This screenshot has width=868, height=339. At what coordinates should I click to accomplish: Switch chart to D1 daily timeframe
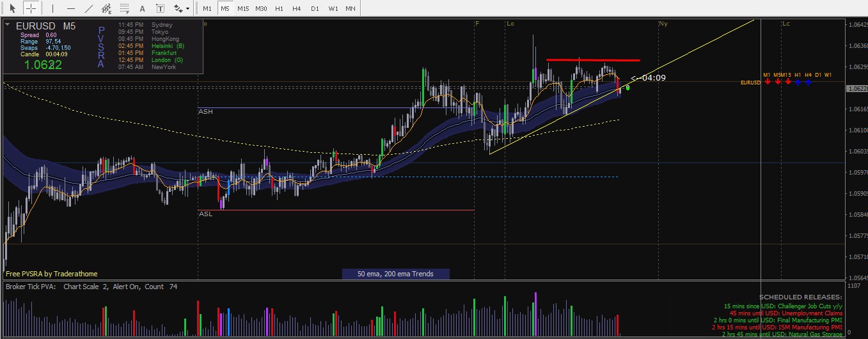click(315, 9)
